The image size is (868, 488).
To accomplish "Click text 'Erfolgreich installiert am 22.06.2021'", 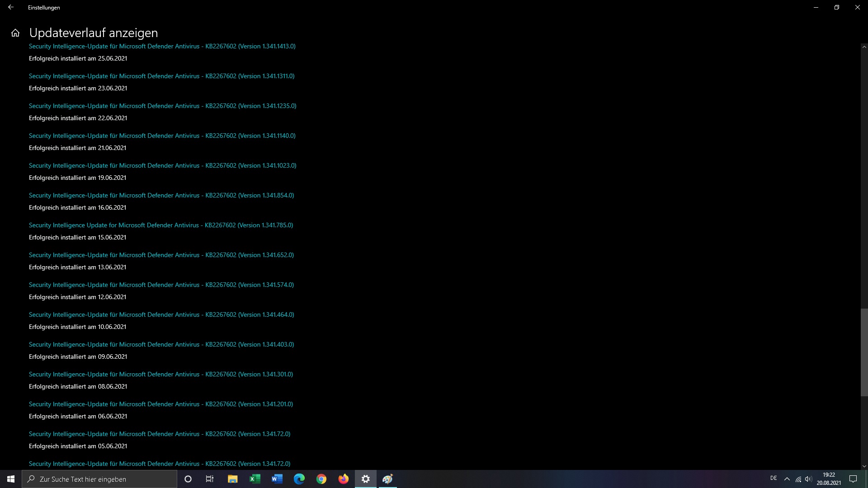I will pos(78,118).
